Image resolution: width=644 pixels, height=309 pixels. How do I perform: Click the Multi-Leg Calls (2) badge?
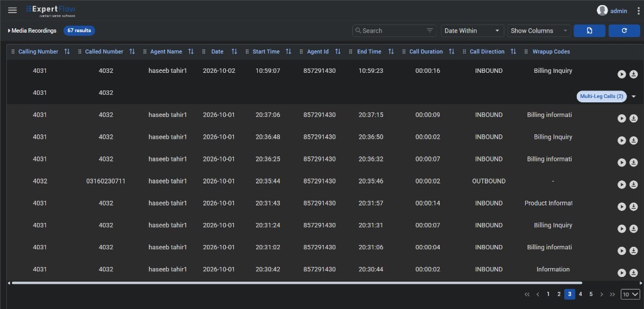click(602, 97)
